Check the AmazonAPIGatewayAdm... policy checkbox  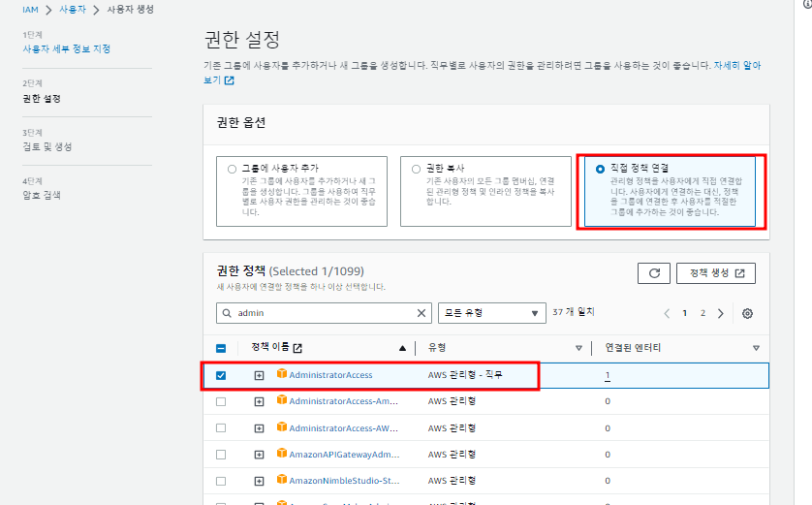[221, 455]
